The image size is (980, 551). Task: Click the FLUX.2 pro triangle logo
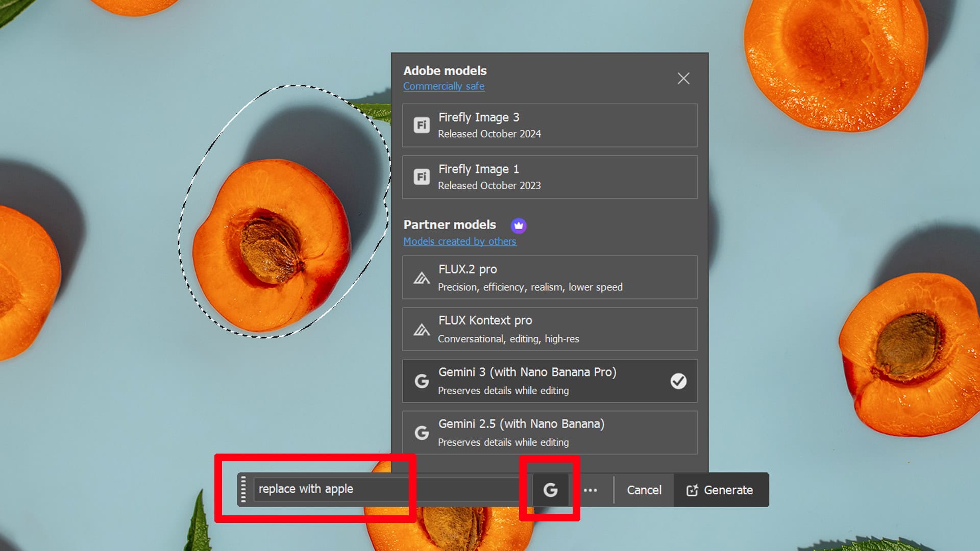pyautogui.click(x=422, y=278)
